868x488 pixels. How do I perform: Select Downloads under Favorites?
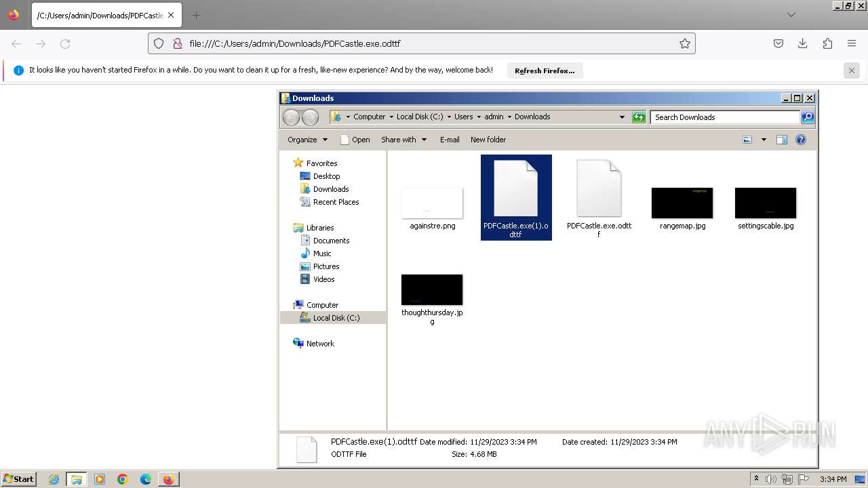click(x=330, y=189)
